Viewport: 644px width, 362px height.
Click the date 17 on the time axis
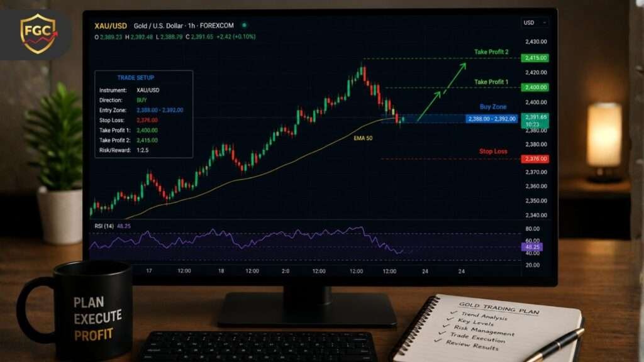coord(149,271)
